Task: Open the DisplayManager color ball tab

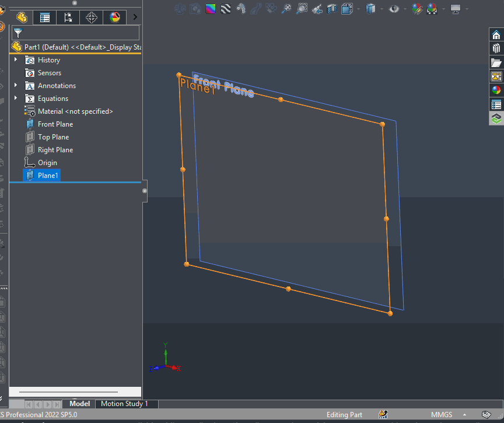Action: click(x=115, y=18)
